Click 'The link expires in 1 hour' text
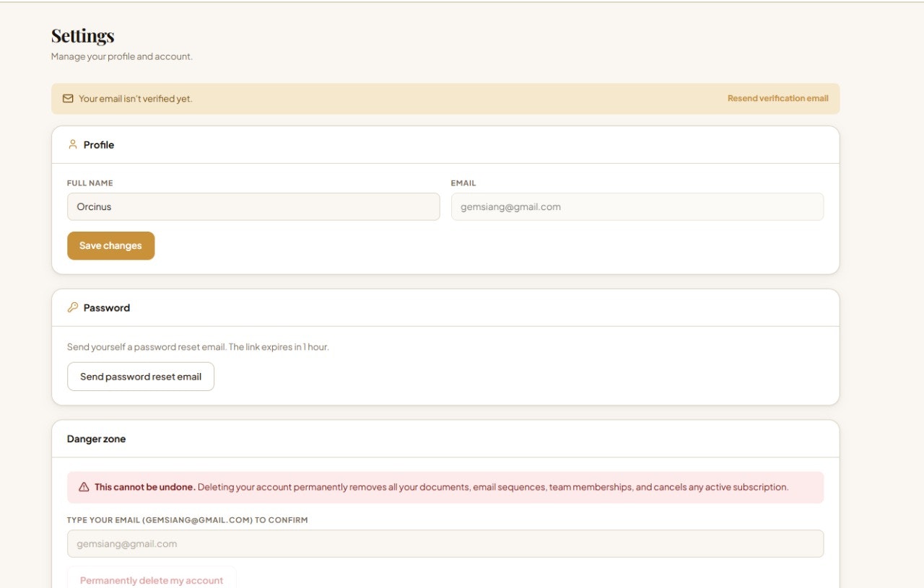 point(279,347)
